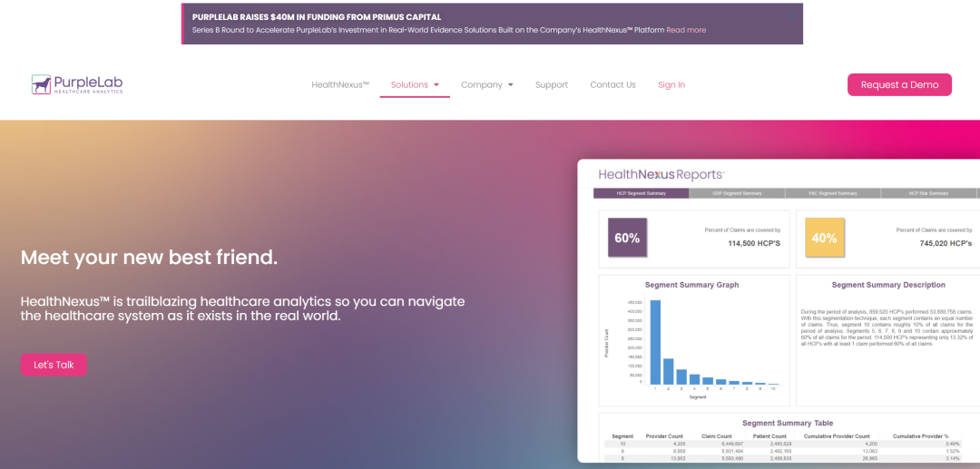Image resolution: width=980 pixels, height=469 pixels.
Task: Switch to the FAC Segment Summary tab
Action: pyautogui.click(x=833, y=193)
